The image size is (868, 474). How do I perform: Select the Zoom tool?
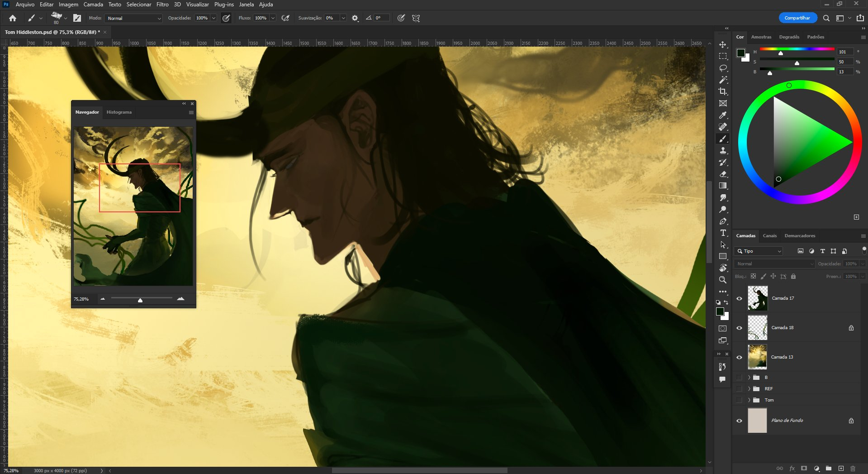click(x=723, y=280)
